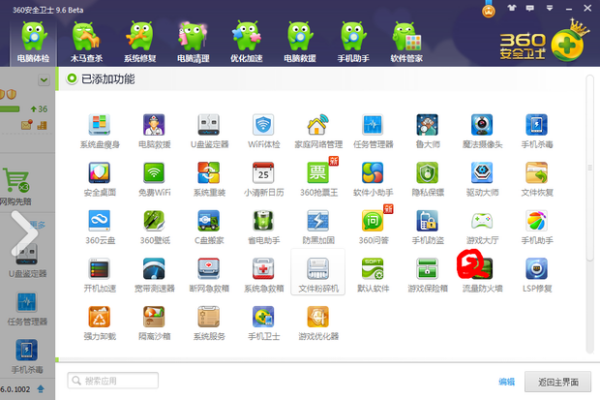Open 手机助手 tab in top navigation

[353, 42]
